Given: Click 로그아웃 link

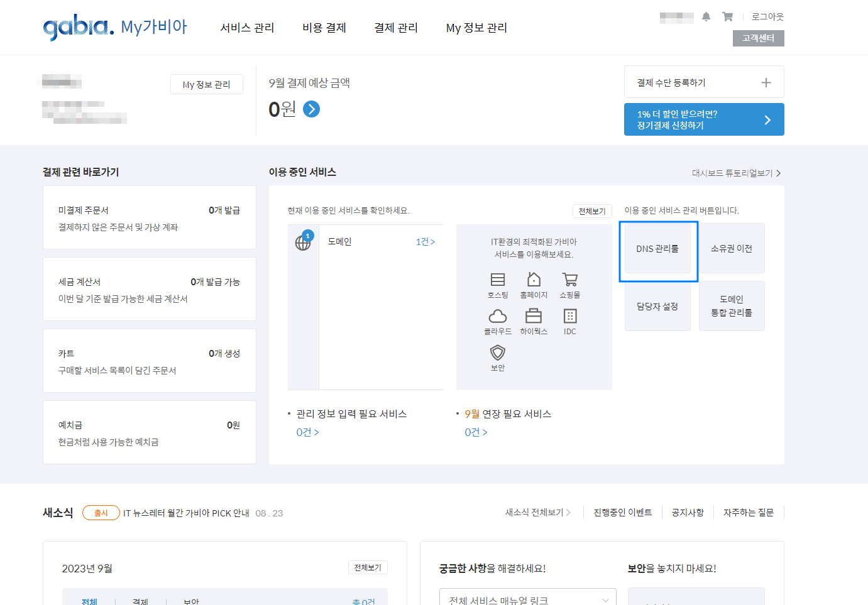Looking at the screenshot, I should pyautogui.click(x=767, y=17).
